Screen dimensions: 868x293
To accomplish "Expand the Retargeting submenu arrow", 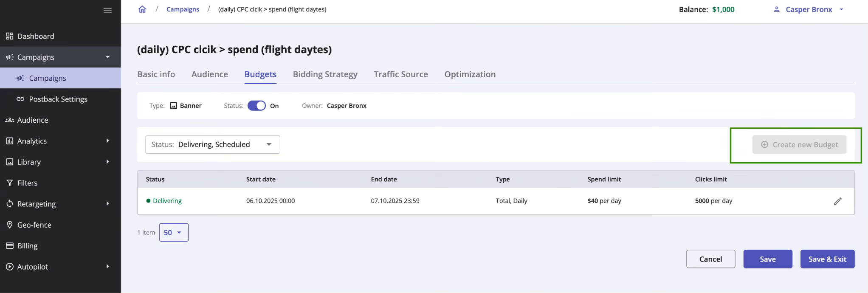I will point(107,204).
